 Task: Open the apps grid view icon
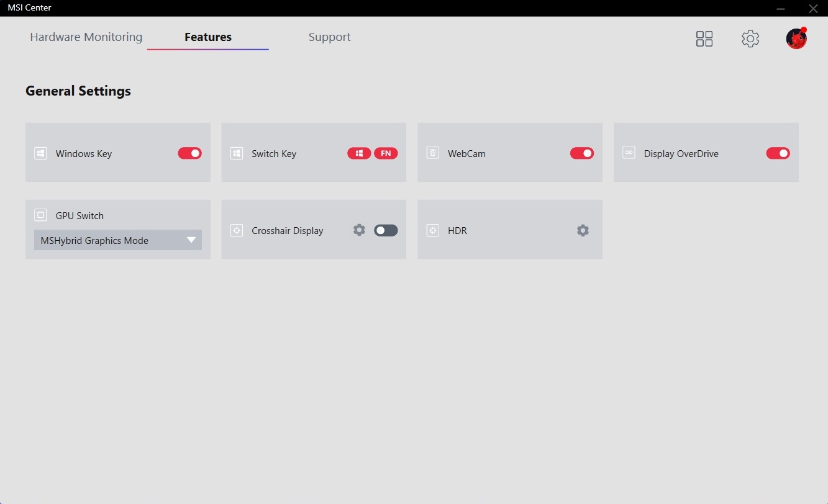pos(704,38)
